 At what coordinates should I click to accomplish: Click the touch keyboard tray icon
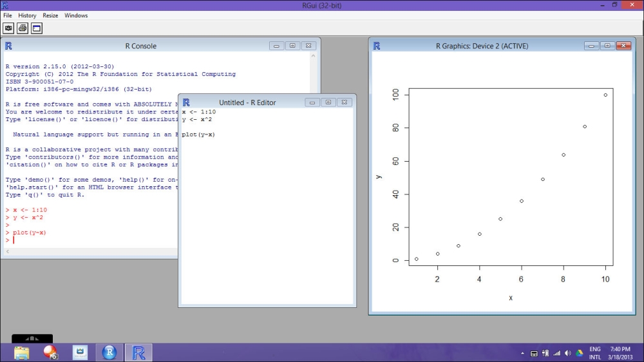click(x=534, y=354)
